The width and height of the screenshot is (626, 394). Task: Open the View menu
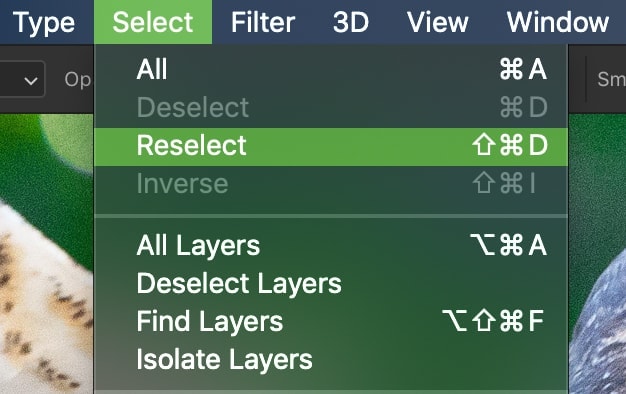[x=438, y=22]
